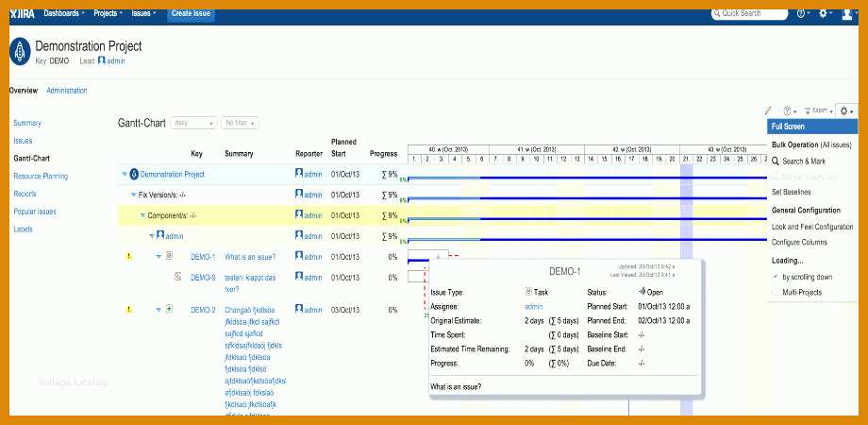The height and width of the screenshot is (425, 868).
Task: Open the Dashboards menu
Action: point(64,13)
